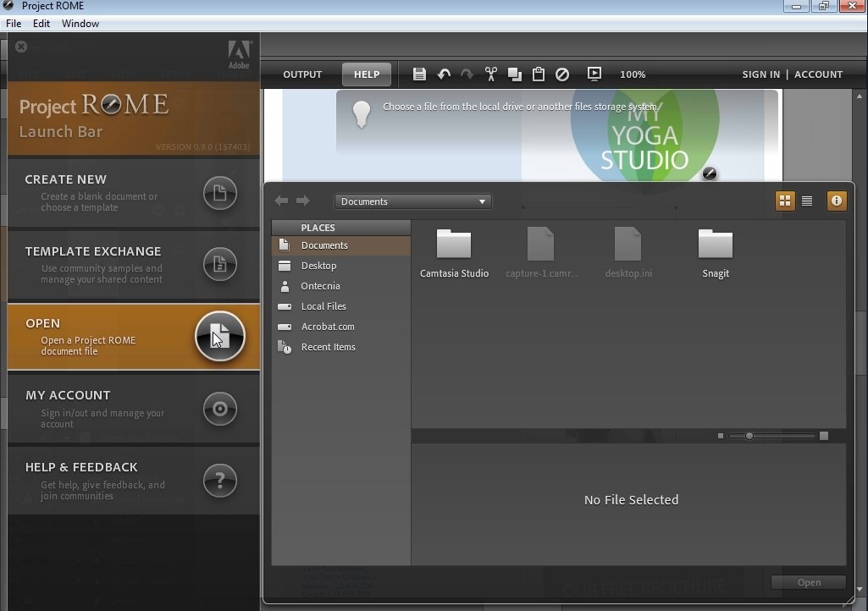Click the Open button in file dialog

click(x=808, y=582)
